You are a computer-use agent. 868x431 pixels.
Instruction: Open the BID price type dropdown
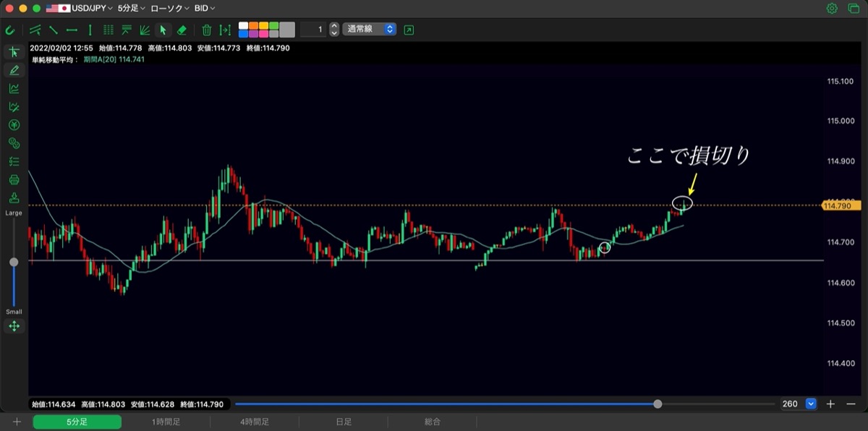205,9
